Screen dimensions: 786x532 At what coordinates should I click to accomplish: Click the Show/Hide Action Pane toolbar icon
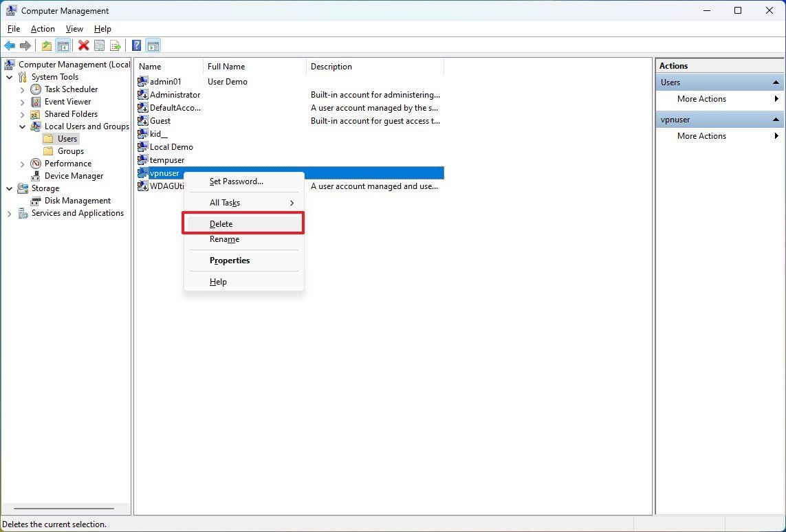[153, 45]
